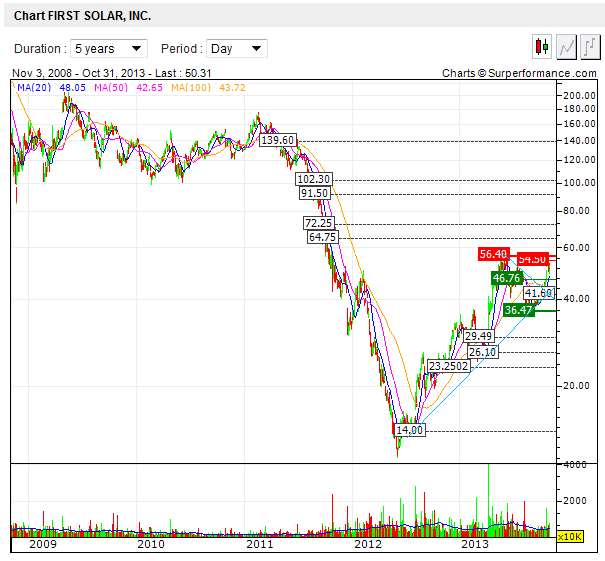Viewport: 605px width, 561px height.
Task: Click the Surperformance.com credit text
Action: point(519,73)
